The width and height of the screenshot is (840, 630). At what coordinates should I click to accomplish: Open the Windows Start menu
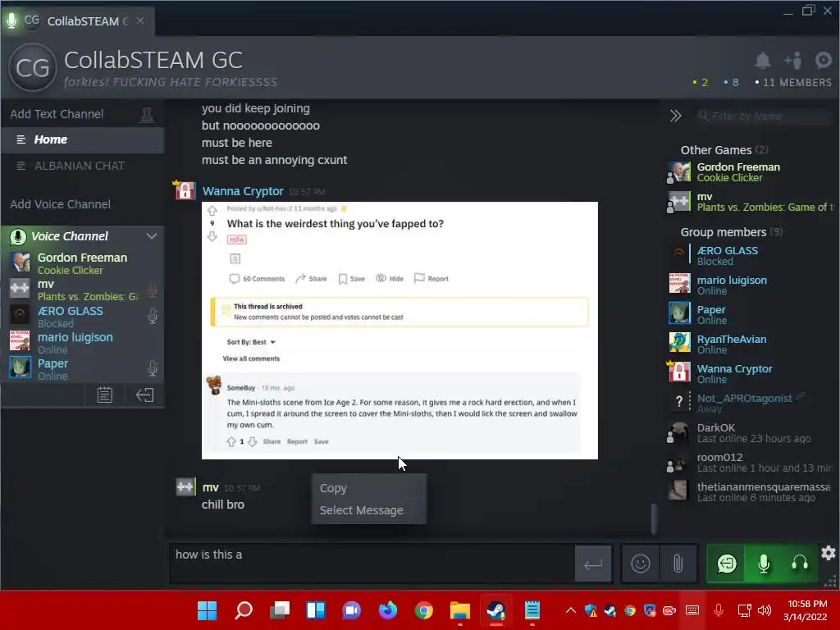point(208,610)
